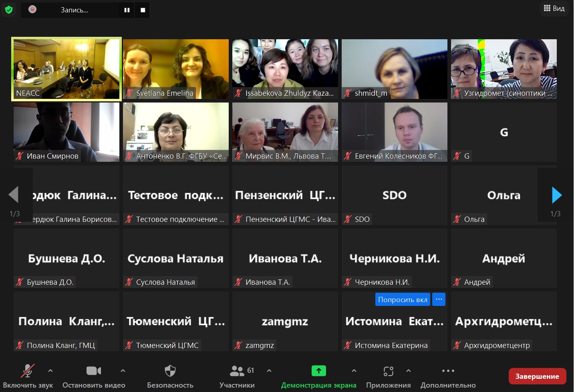Expand audio options arrow next to microphone
The image size is (574, 392).
click(x=50, y=371)
